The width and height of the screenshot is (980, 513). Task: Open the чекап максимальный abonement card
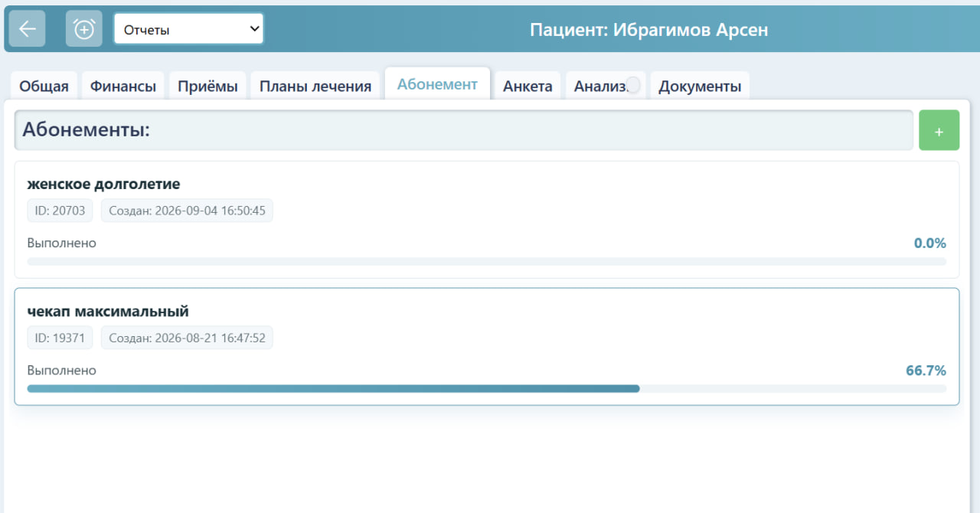click(x=487, y=347)
